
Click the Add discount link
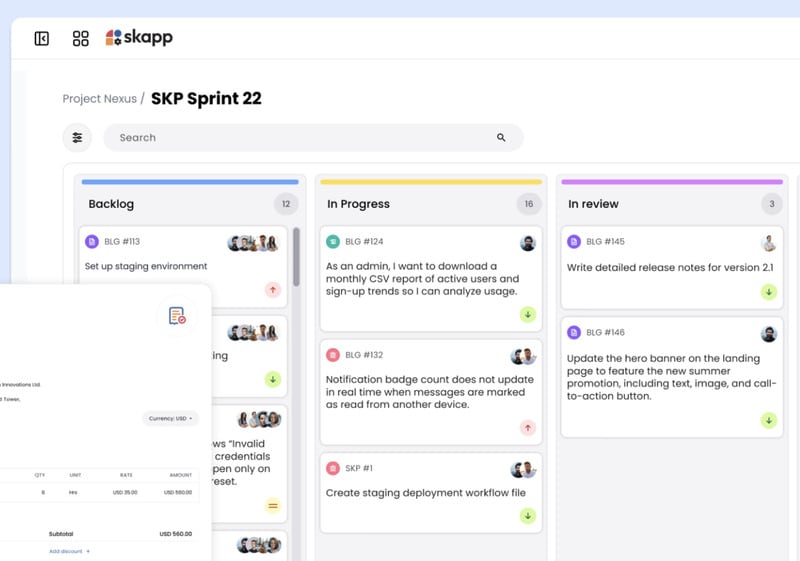tap(69, 551)
